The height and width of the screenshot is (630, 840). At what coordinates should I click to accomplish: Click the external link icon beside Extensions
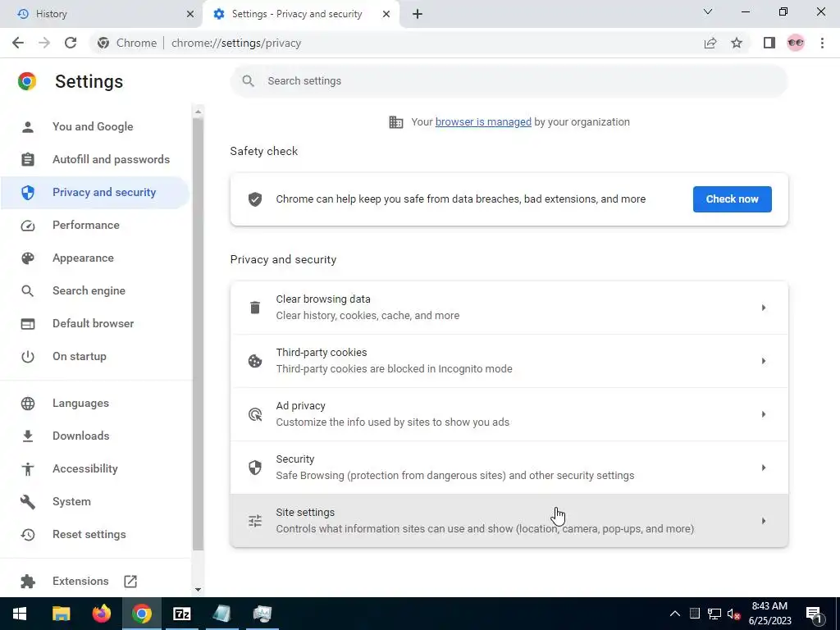(130, 582)
